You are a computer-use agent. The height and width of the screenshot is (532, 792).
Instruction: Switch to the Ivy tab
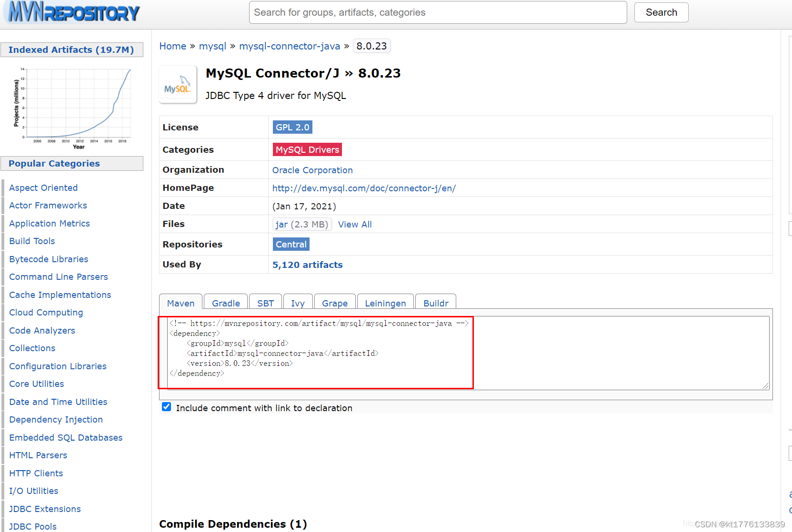pos(298,303)
